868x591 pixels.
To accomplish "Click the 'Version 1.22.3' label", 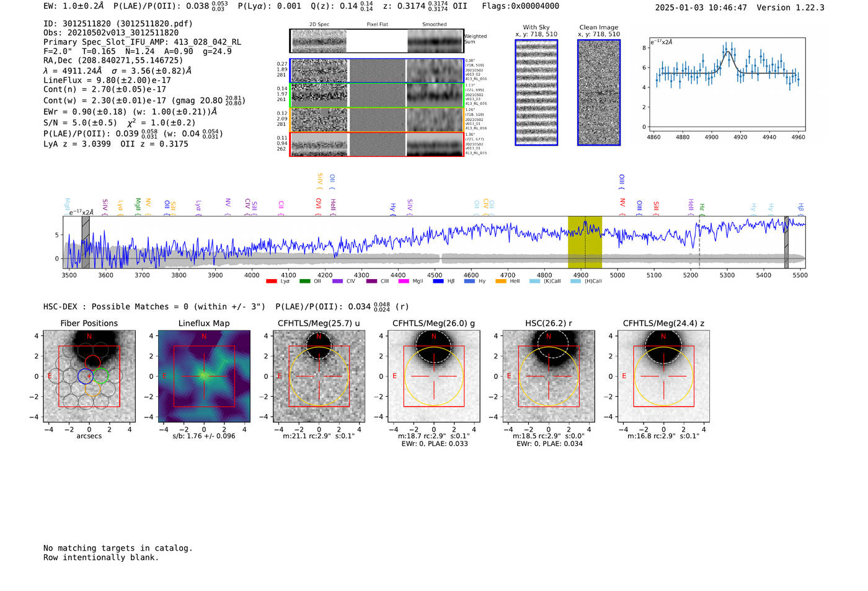I will coord(790,7).
